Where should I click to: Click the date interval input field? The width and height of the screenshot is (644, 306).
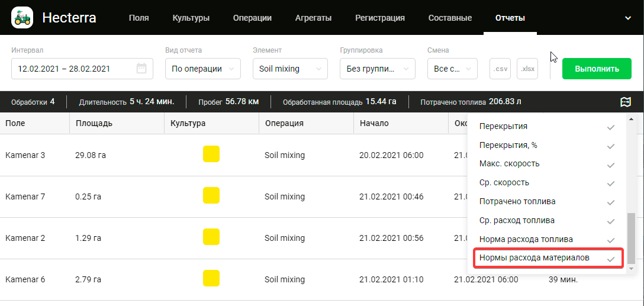pos(74,69)
